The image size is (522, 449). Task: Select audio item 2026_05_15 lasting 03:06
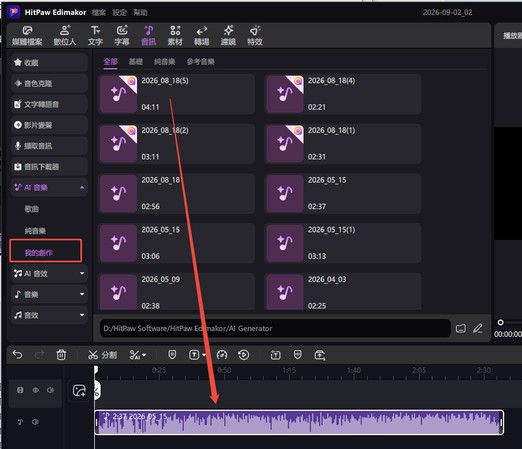point(177,243)
